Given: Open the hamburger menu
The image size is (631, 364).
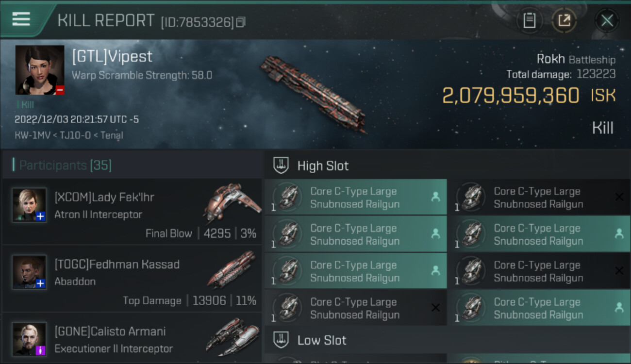Looking at the screenshot, I should click(21, 19).
